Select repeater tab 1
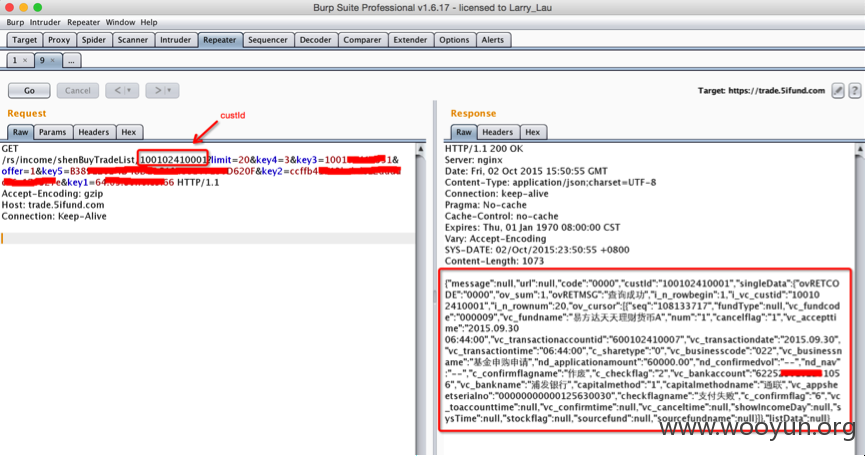The height and width of the screenshot is (456, 865). pyautogui.click(x=20, y=61)
